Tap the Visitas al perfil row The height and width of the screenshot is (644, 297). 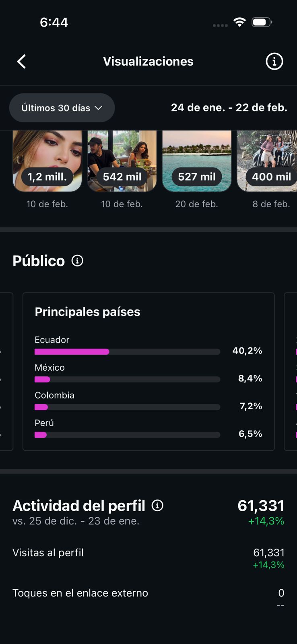pyautogui.click(x=148, y=558)
